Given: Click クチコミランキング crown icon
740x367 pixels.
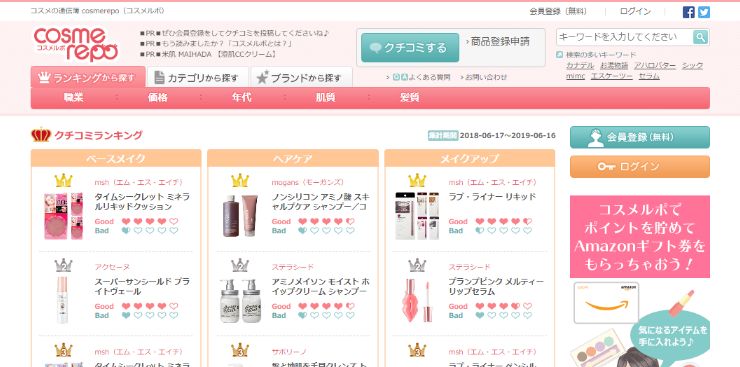Looking at the screenshot, I should [x=41, y=135].
